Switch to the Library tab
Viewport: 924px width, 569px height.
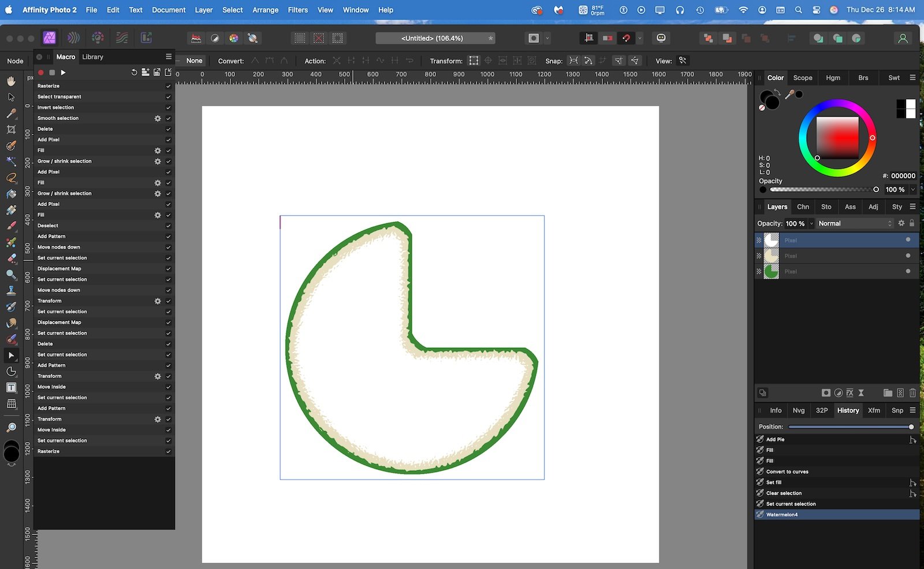92,57
